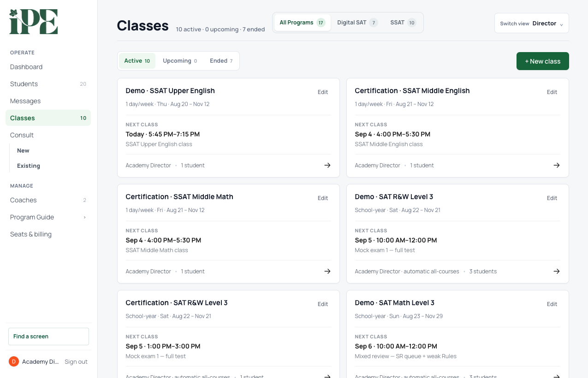The image size is (588, 378).
Task: Click the IPE logo in the sidebar
Action: (33, 22)
